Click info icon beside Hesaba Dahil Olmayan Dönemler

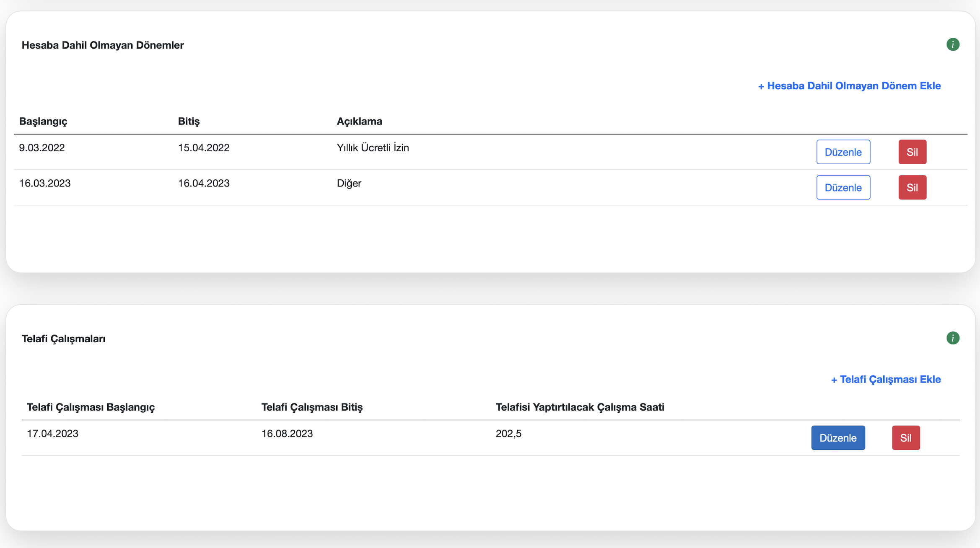pos(952,44)
